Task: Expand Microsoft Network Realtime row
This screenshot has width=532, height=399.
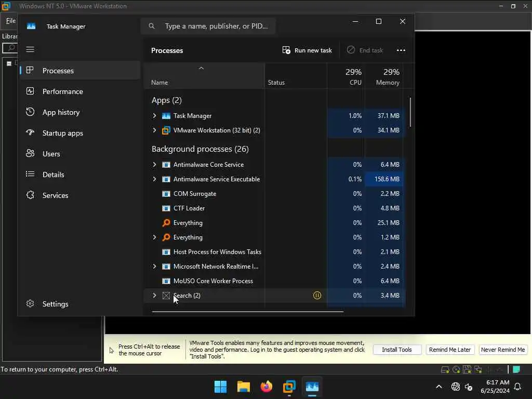Action: 154,267
